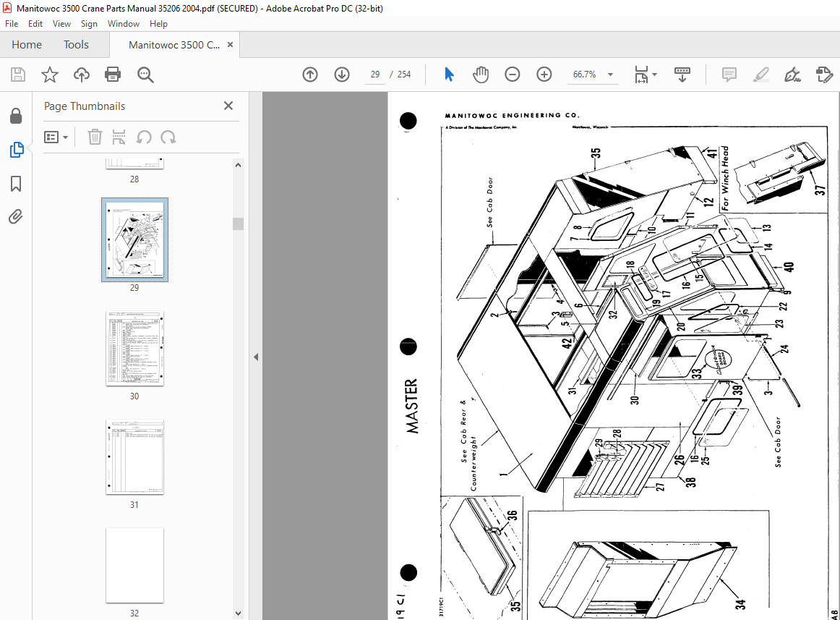
Task: Click the total page count label '254'
Action: pos(404,75)
